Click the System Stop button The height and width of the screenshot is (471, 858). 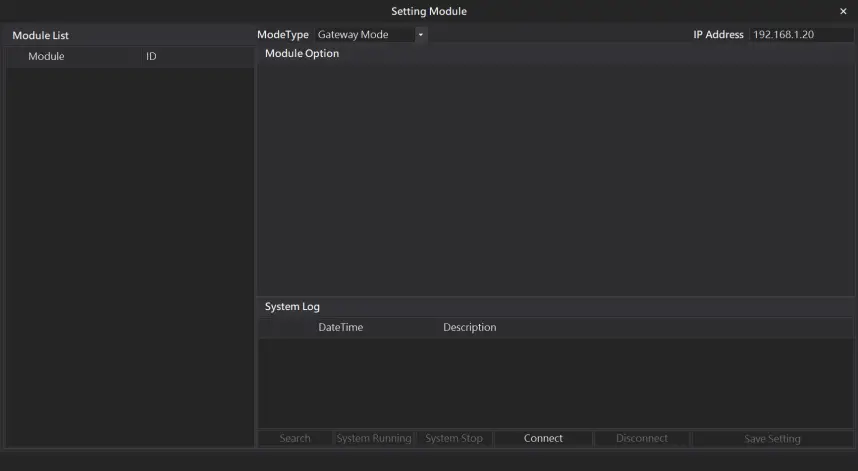(x=454, y=438)
